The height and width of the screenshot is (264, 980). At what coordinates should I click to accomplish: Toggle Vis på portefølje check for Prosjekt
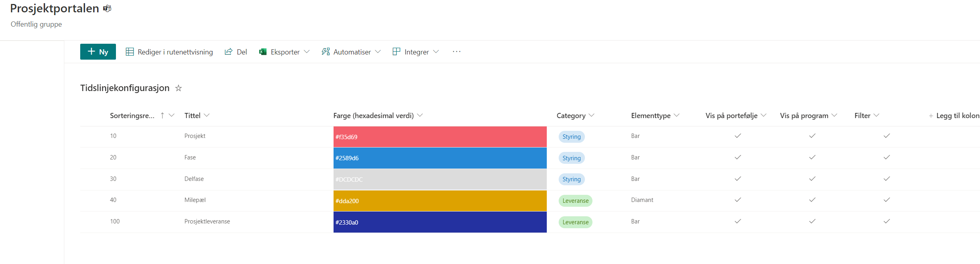coord(738,136)
